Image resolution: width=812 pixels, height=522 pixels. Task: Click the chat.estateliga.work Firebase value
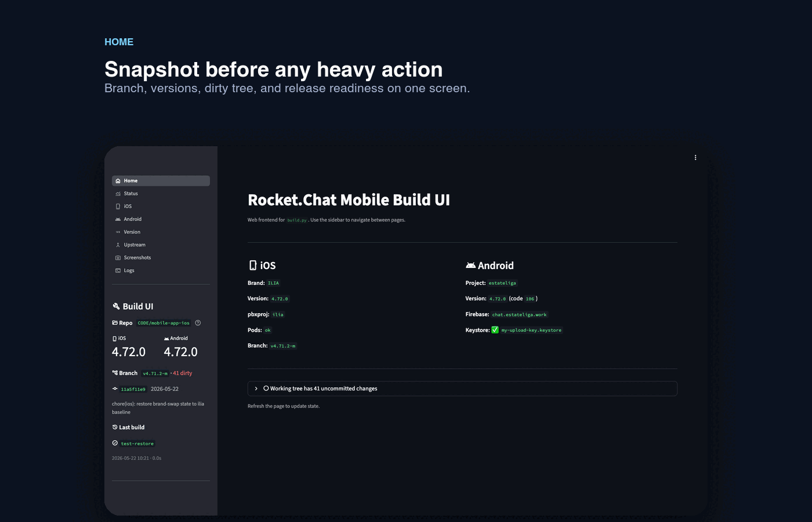point(520,314)
